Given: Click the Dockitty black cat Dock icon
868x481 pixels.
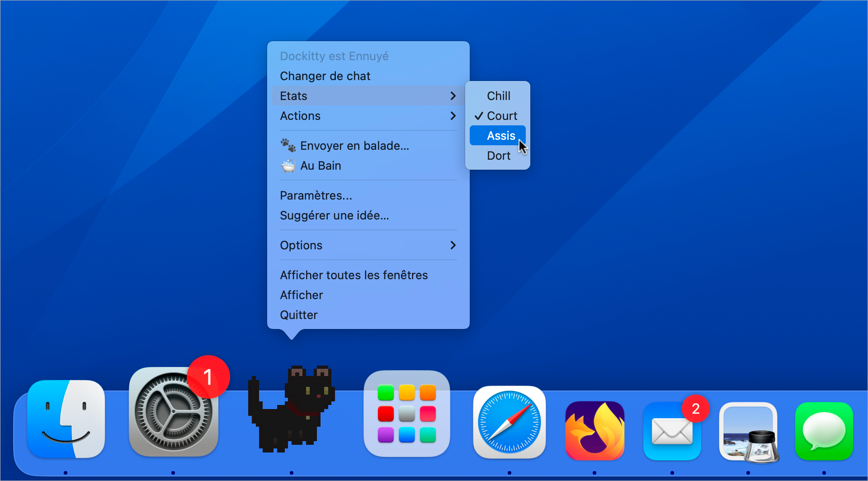Looking at the screenshot, I should coord(292,409).
